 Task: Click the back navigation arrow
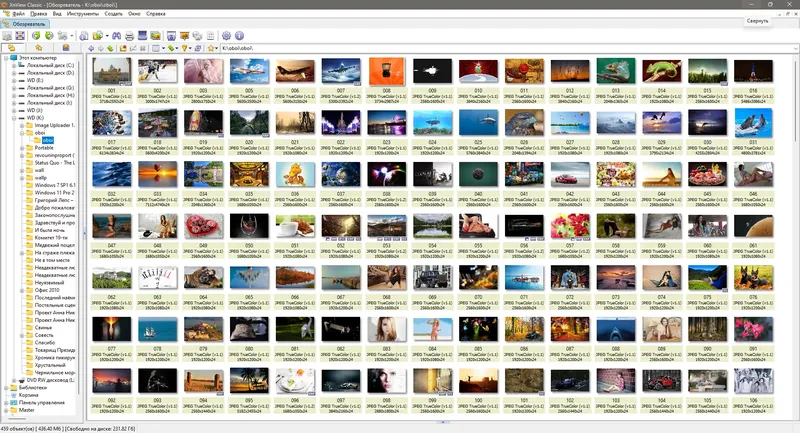[x=91, y=48]
